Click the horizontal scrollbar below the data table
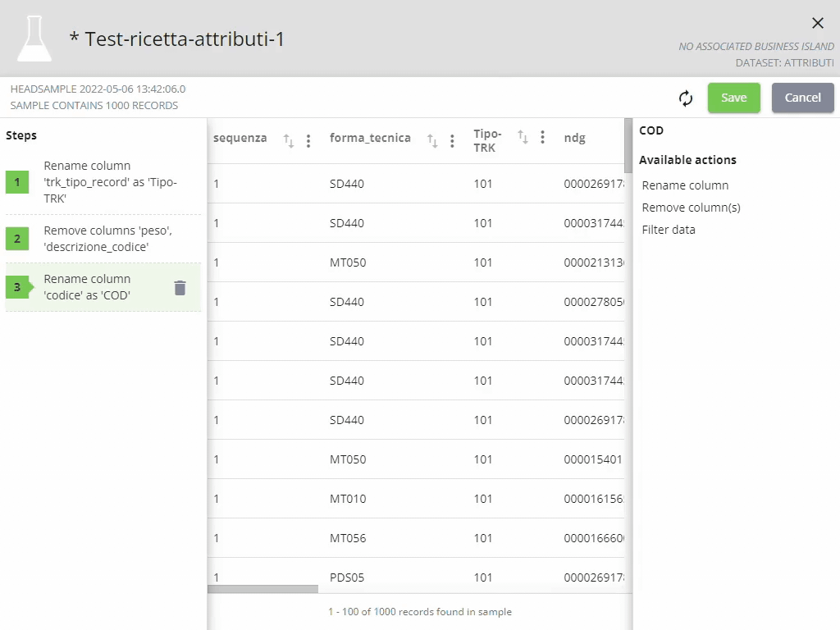Image resolution: width=840 pixels, height=630 pixels. (264, 588)
